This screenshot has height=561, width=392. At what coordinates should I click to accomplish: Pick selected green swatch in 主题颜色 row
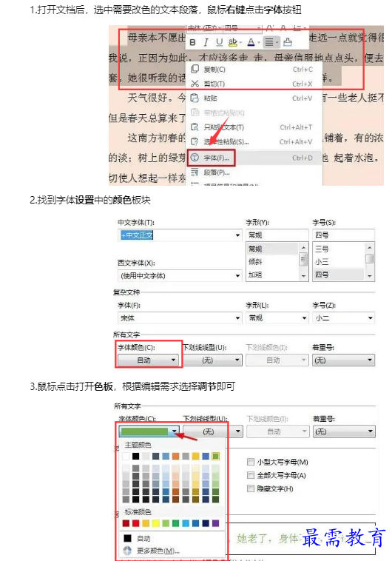[215, 456]
